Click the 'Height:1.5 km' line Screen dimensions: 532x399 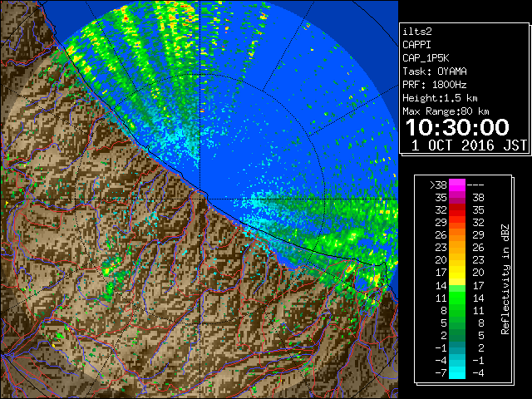point(440,98)
